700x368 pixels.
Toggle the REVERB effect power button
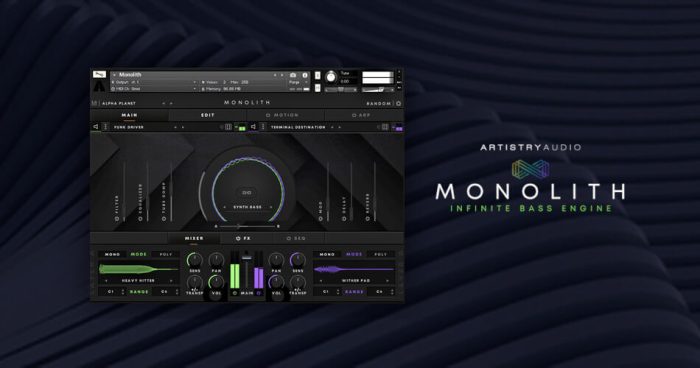coord(367,219)
